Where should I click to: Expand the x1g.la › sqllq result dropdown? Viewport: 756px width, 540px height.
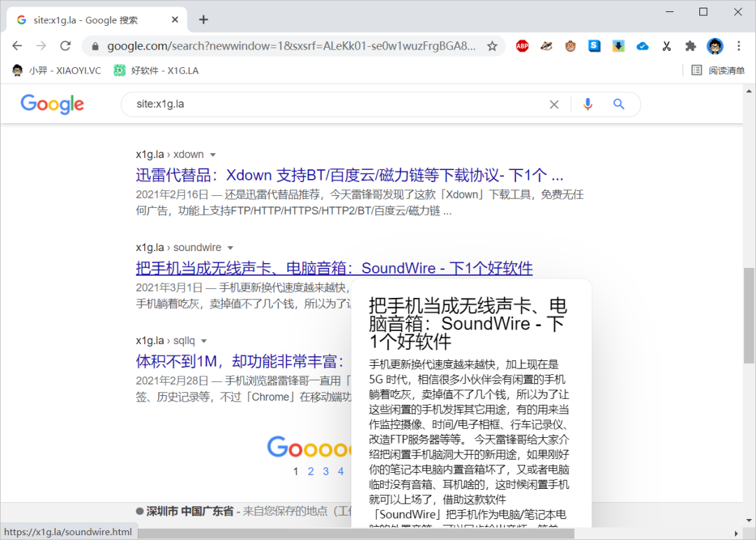point(204,341)
